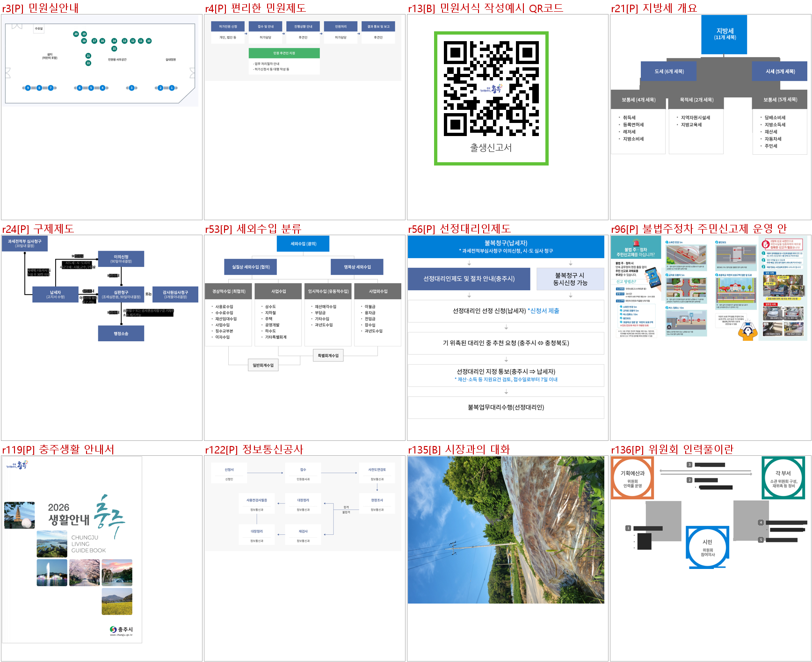This screenshot has height=662, width=812.
Task: Open the r4 편리한 민원제도 flowchart thumbnail
Action: tap(303, 48)
